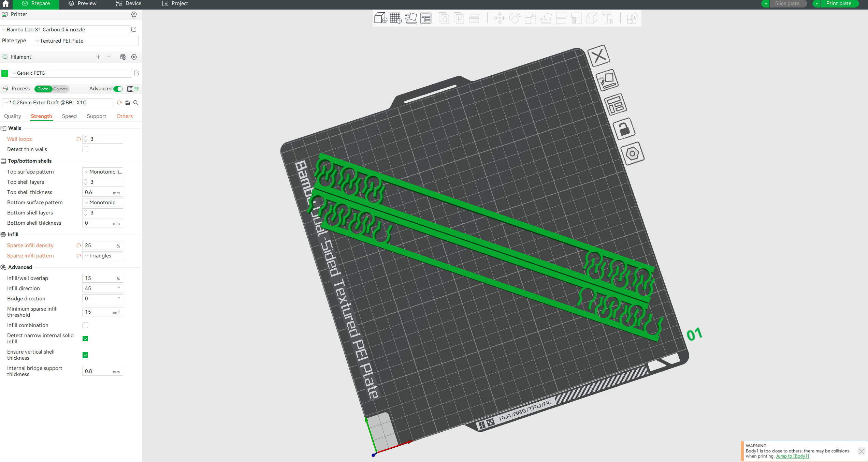Click the home icon
The width and height of the screenshot is (868, 462).
tap(6, 4)
